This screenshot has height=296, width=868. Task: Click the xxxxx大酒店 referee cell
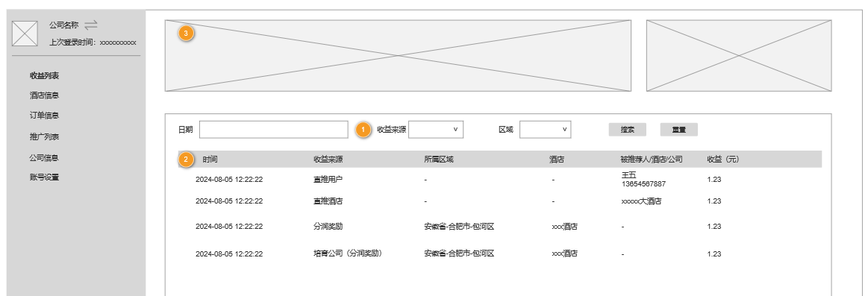coord(641,201)
